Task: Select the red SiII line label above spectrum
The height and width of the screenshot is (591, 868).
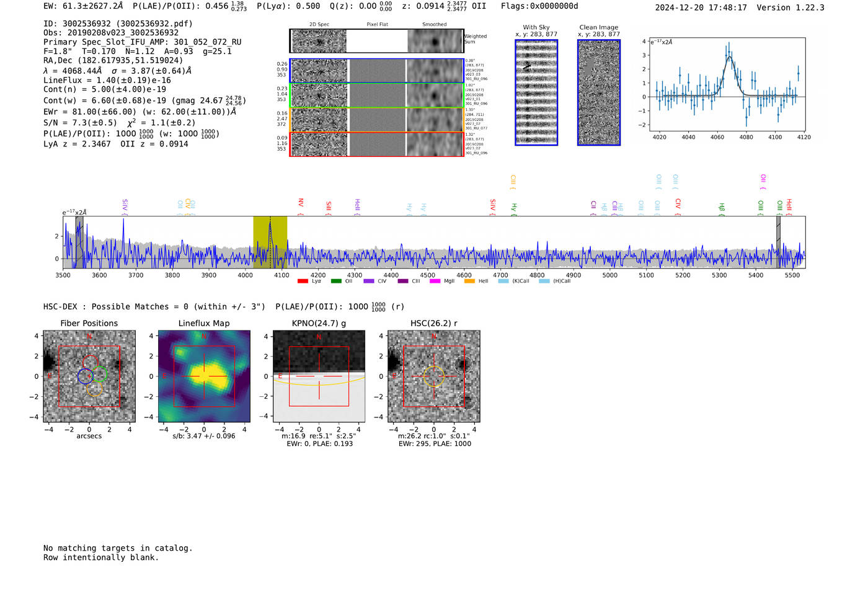Action: (x=329, y=207)
